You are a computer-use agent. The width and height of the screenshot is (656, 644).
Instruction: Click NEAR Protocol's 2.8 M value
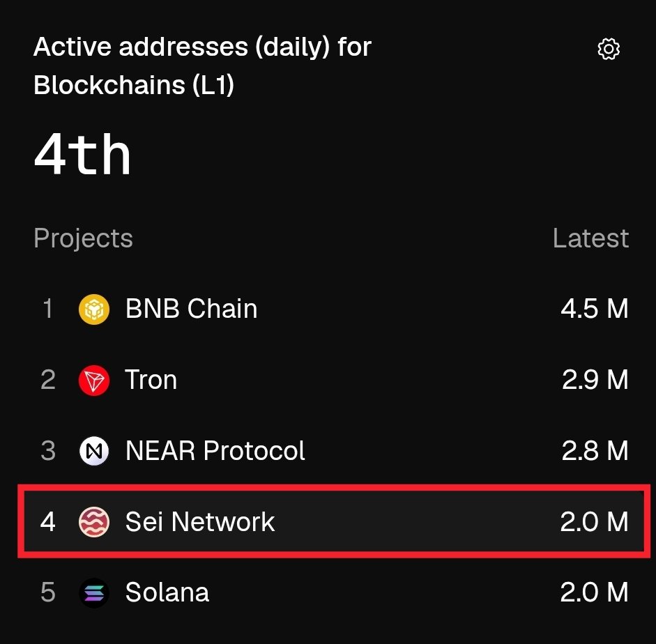[595, 451]
